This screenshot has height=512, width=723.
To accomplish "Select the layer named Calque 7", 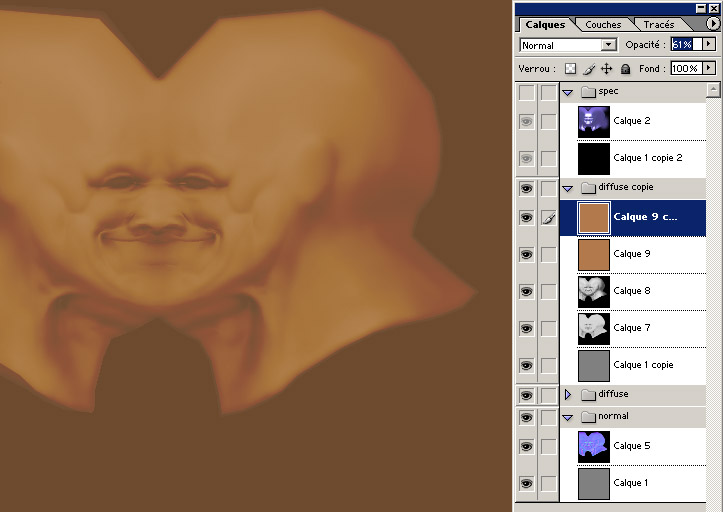I will pos(632,327).
